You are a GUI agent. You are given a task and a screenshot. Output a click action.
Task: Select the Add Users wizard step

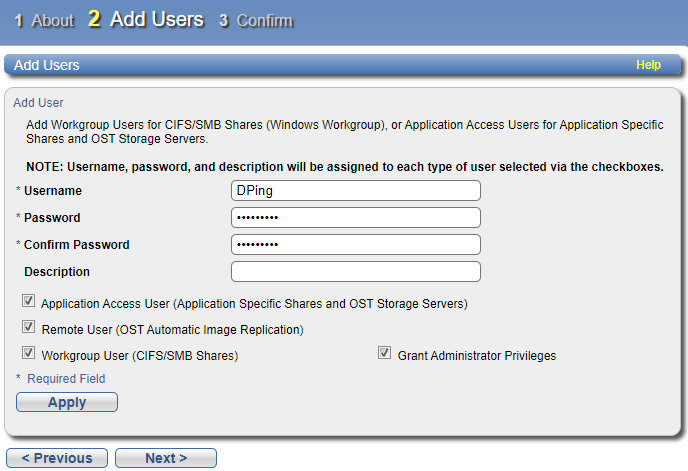(x=146, y=20)
